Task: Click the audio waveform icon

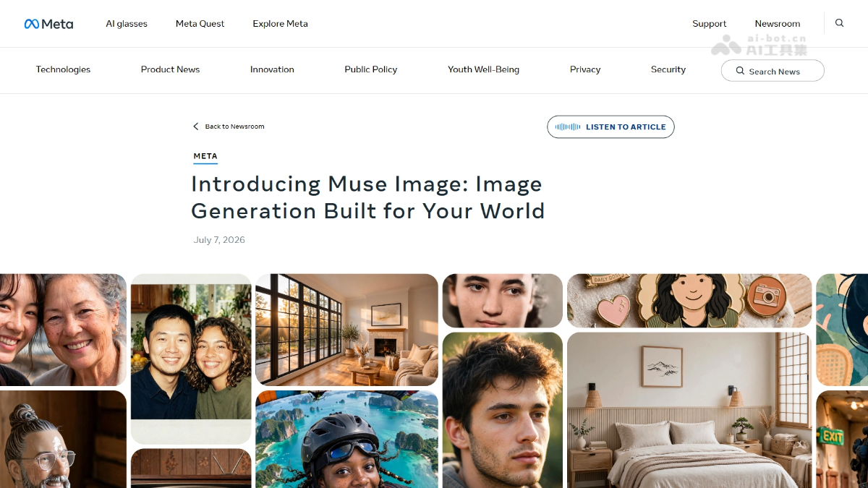Action: tap(568, 127)
